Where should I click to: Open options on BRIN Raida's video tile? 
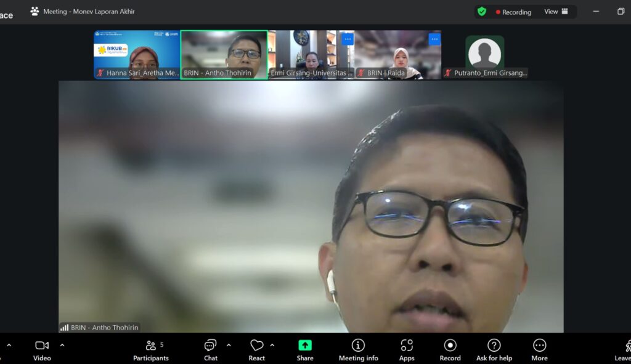[x=434, y=39]
